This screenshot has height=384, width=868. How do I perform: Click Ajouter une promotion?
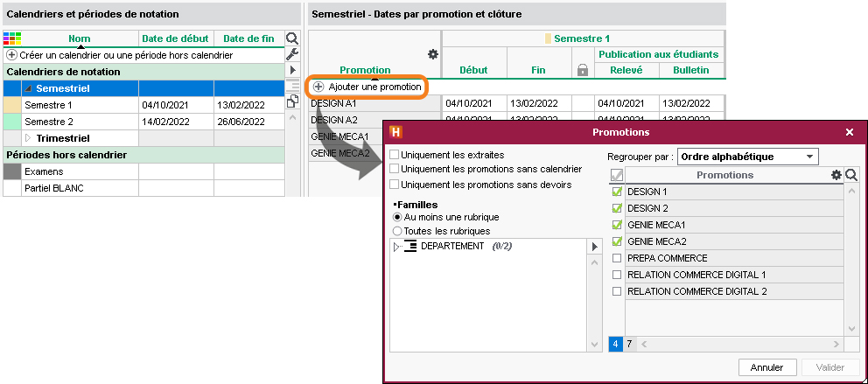(x=374, y=87)
